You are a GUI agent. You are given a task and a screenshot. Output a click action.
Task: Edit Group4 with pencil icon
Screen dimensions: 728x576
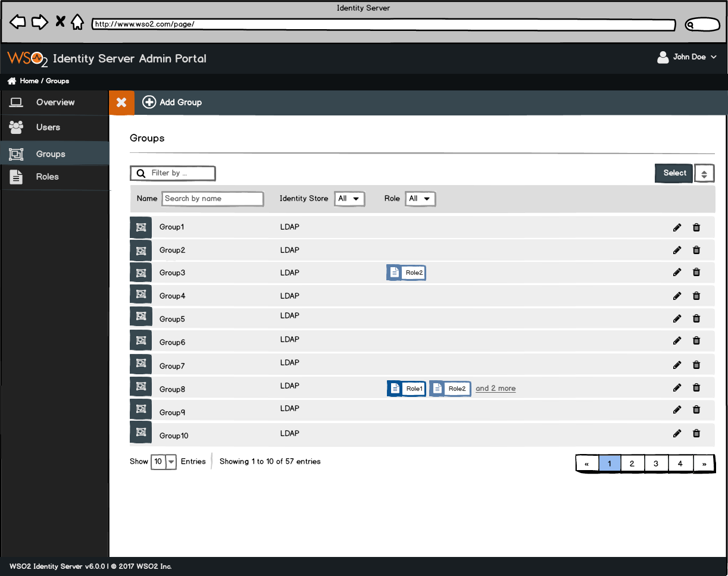(677, 296)
